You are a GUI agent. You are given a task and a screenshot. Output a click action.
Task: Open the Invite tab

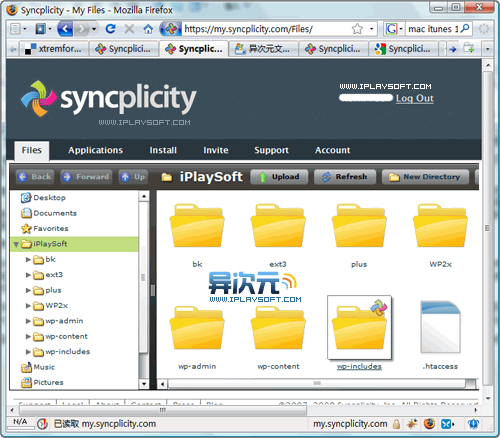click(216, 150)
